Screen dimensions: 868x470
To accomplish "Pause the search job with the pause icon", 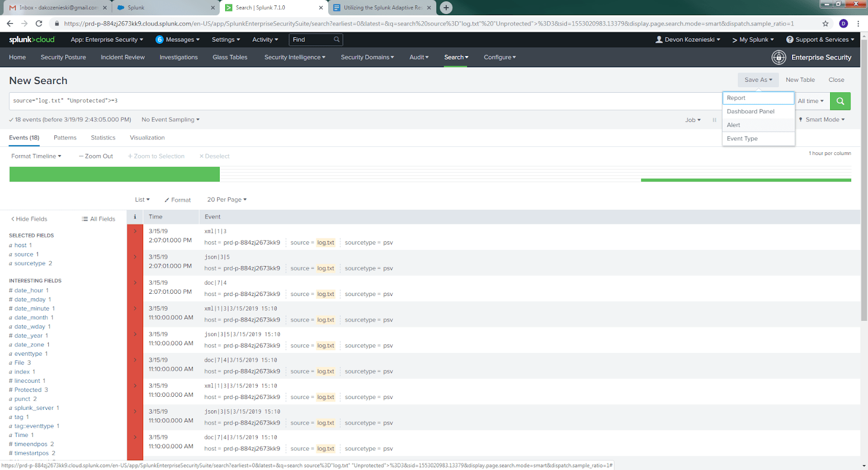I will pyautogui.click(x=714, y=120).
